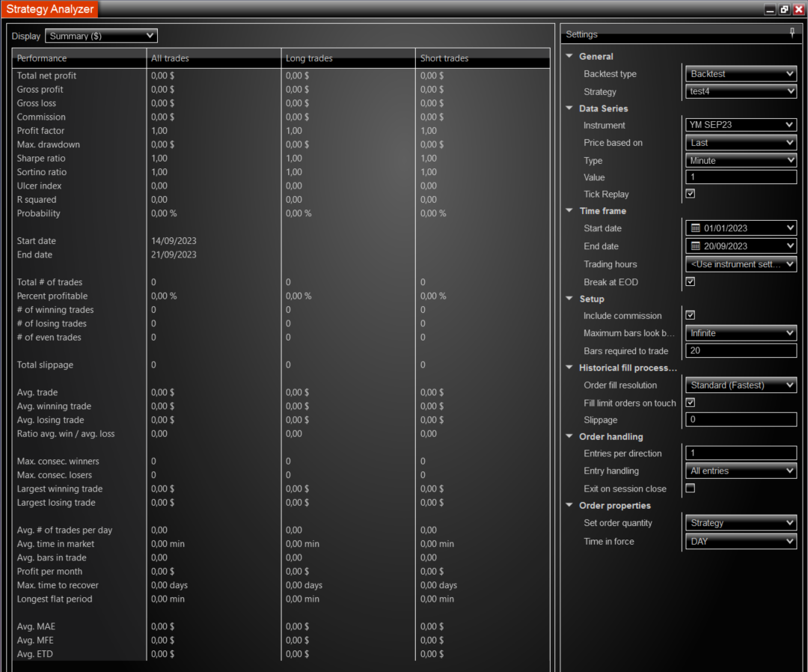The height and width of the screenshot is (672, 808).
Task: Click the Slippage input field
Action: coord(741,419)
